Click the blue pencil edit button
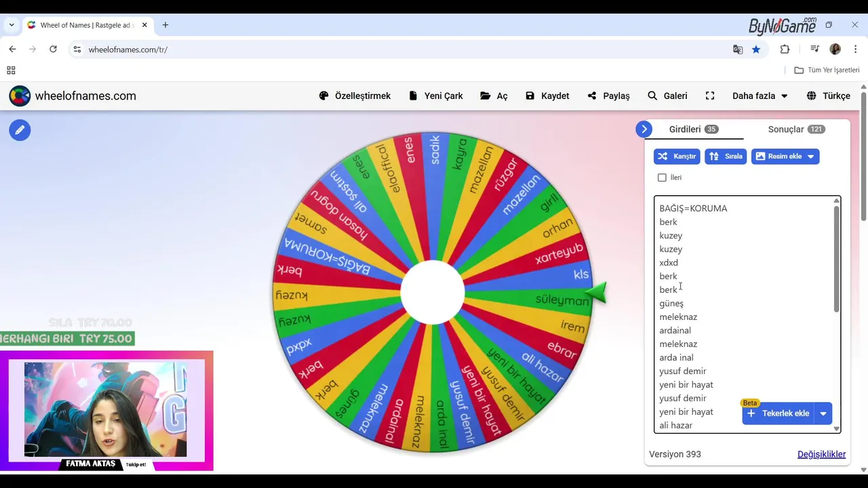The image size is (868, 488). pyautogui.click(x=20, y=129)
